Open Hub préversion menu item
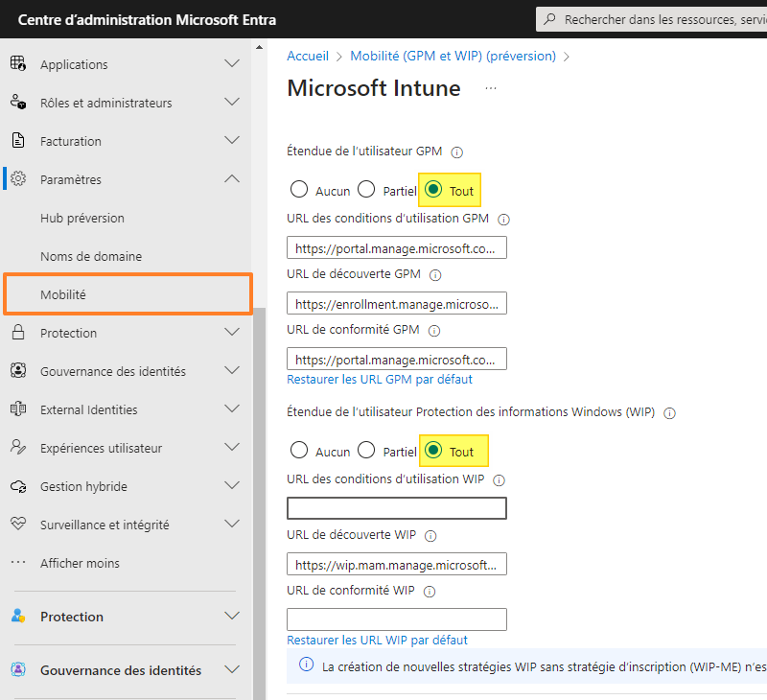Image resolution: width=767 pixels, height=700 pixels. [x=82, y=218]
